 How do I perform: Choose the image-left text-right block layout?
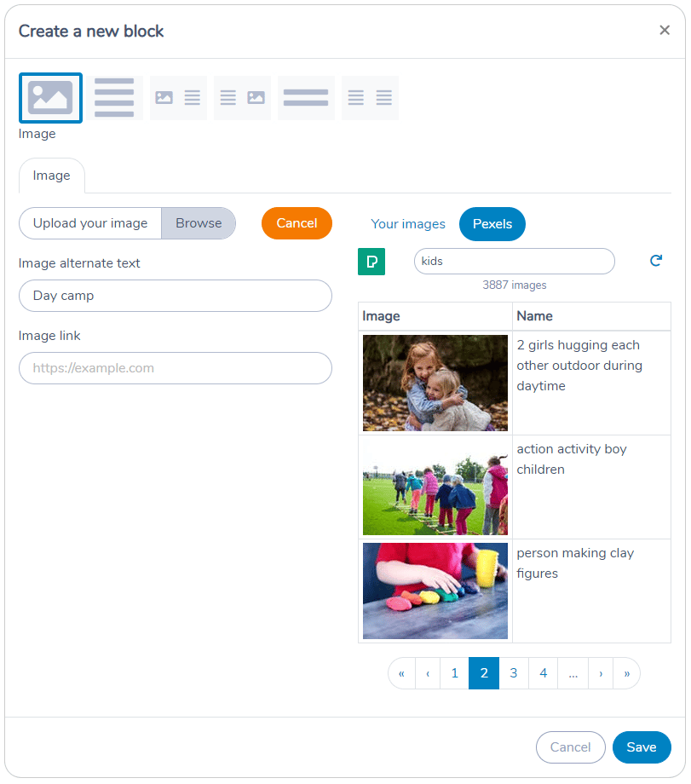pos(178,97)
